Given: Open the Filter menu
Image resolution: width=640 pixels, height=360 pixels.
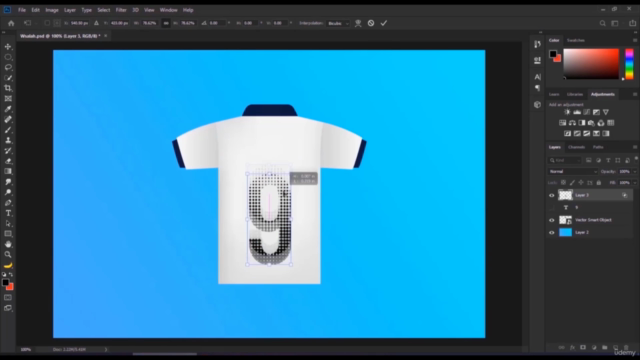Looking at the screenshot, I should click(121, 10).
